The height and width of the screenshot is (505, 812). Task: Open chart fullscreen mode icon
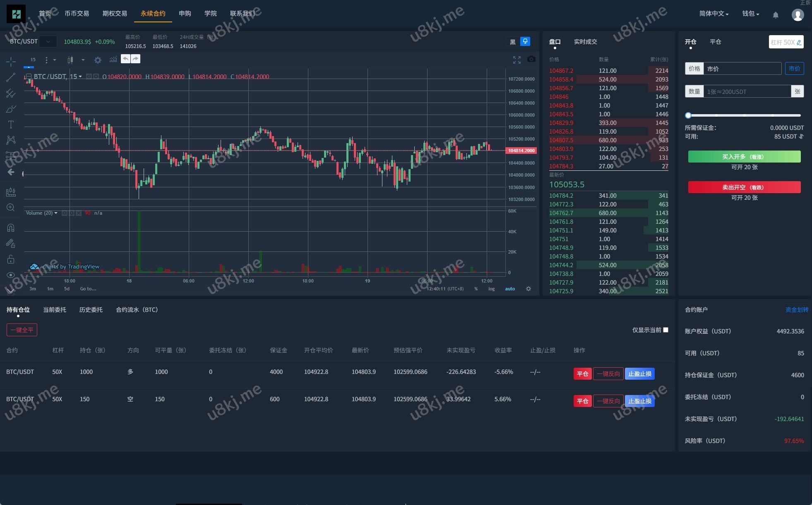(517, 60)
